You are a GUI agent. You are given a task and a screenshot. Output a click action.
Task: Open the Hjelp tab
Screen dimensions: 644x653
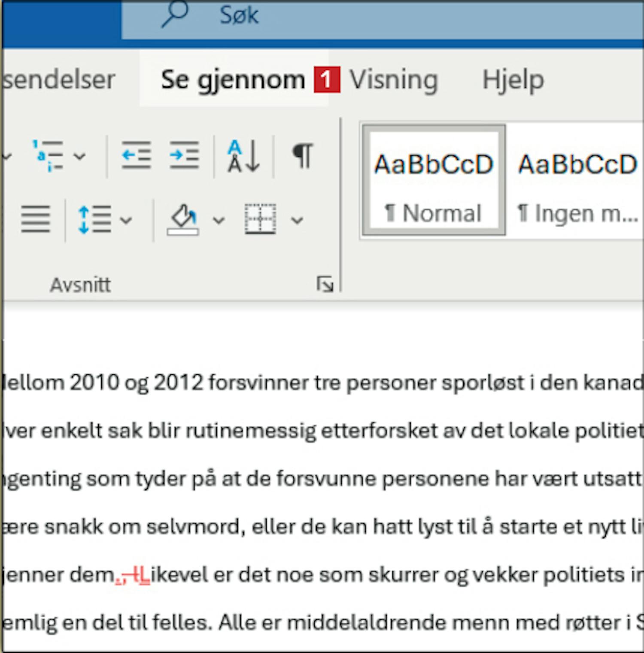[513, 80]
